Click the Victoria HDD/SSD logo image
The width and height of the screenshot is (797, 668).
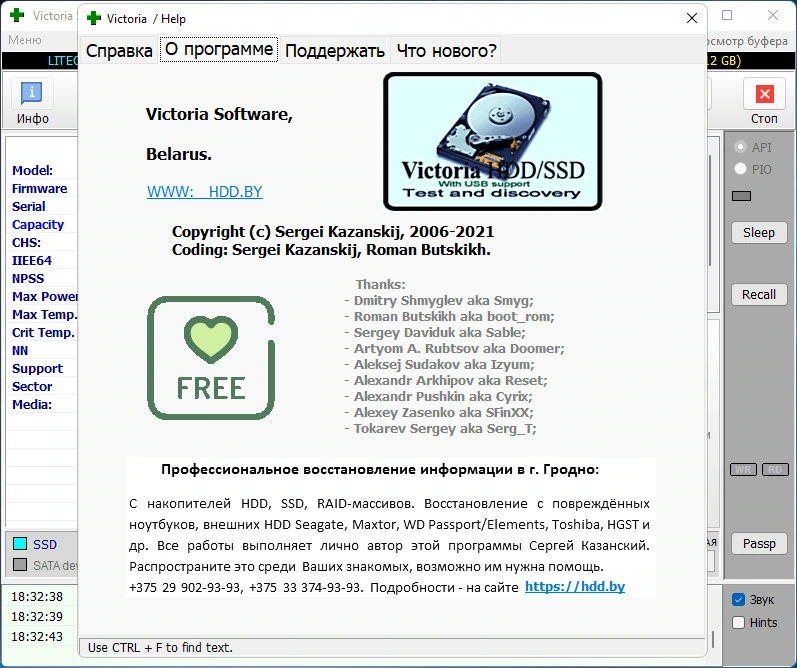[493, 141]
